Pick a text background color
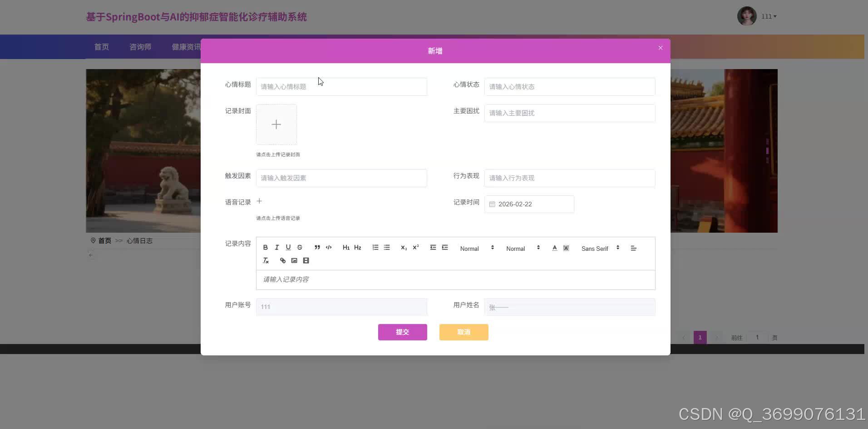This screenshot has height=429, width=868. (x=566, y=248)
